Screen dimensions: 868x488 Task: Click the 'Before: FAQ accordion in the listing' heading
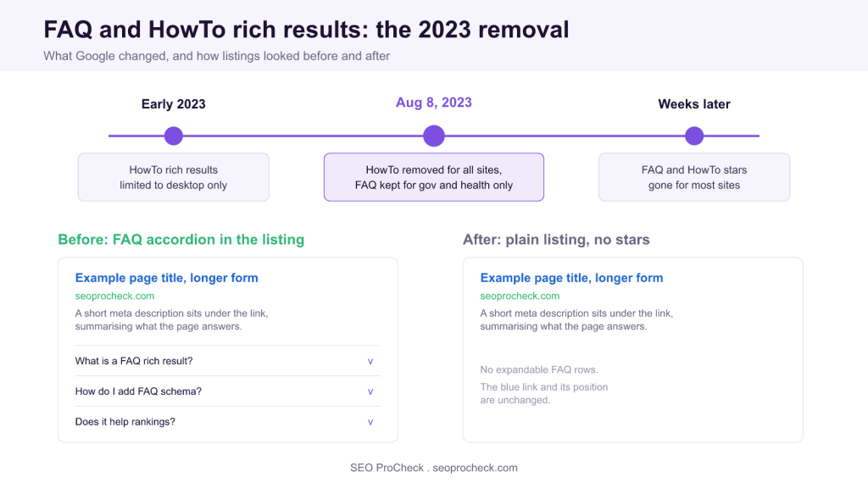pos(181,240)
